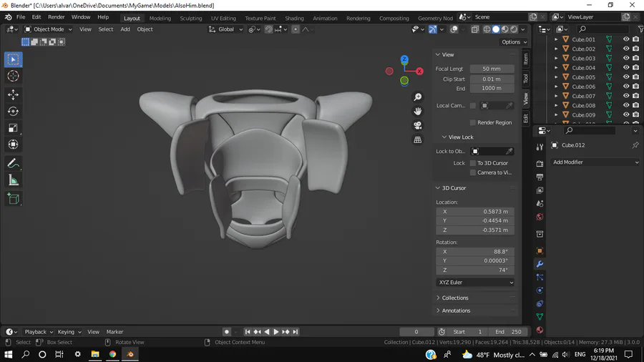Image resolution: width=644 pixels, height=362 pixels.
Task: Open the Material properties sphere icon
Action: 540,330
